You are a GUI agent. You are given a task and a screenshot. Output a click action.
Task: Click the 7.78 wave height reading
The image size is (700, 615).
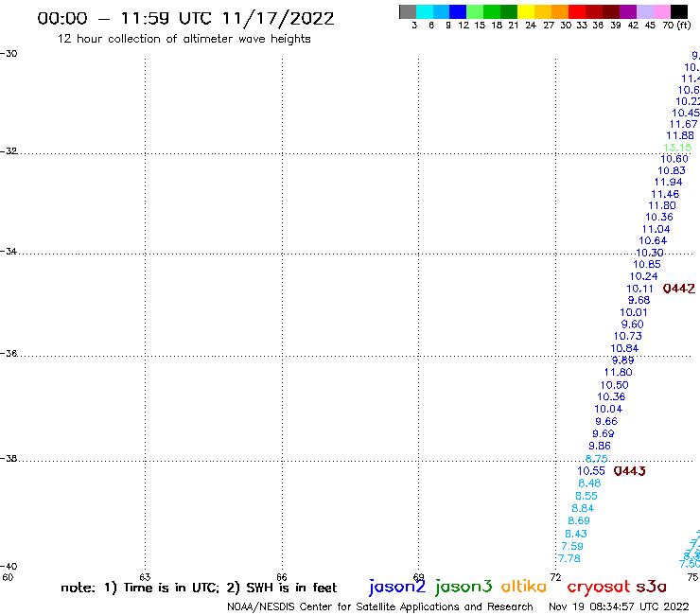(x=569, y=558)
